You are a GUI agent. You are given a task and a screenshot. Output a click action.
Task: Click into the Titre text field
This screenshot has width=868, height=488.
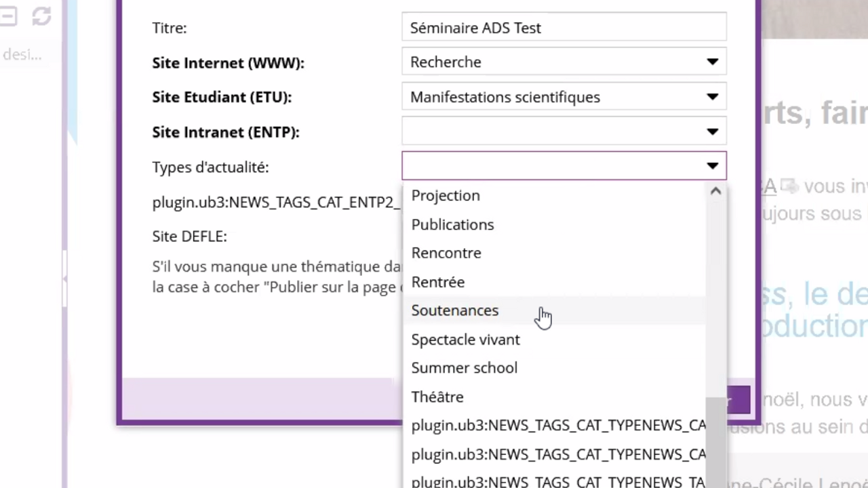[563, 28]
